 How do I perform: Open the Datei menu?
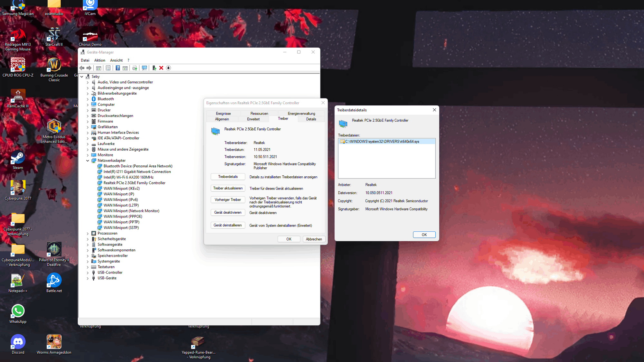tap(85, 60)
